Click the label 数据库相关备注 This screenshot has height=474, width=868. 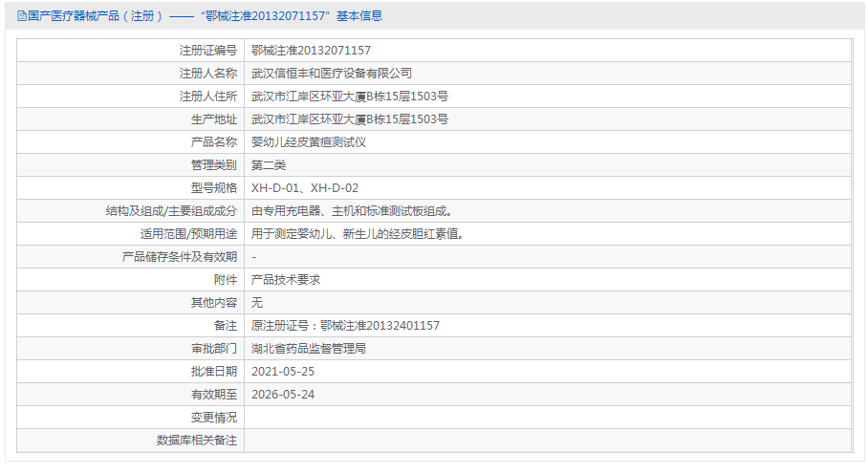click(x=197, y=441)
